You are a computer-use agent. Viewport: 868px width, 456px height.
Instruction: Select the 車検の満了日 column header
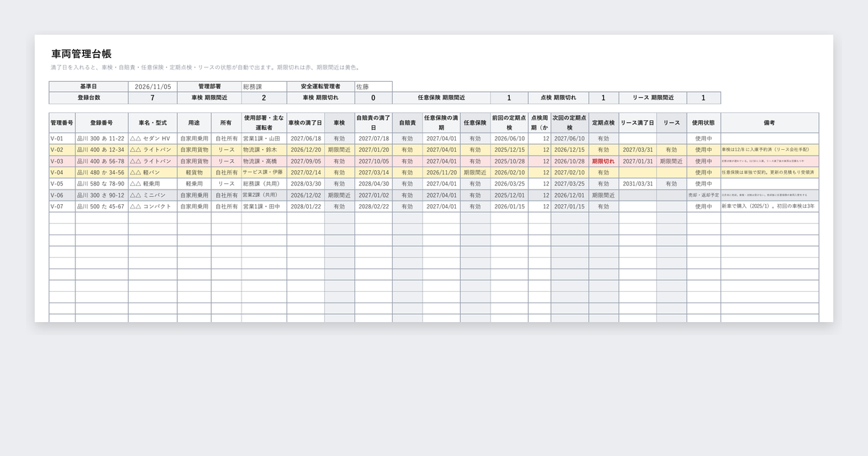306,123
